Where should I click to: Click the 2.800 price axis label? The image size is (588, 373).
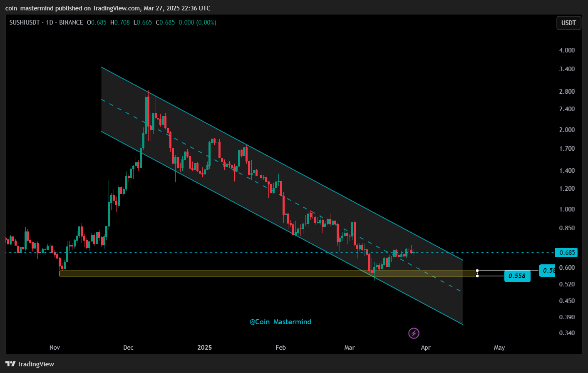click(x=567, y=92)
